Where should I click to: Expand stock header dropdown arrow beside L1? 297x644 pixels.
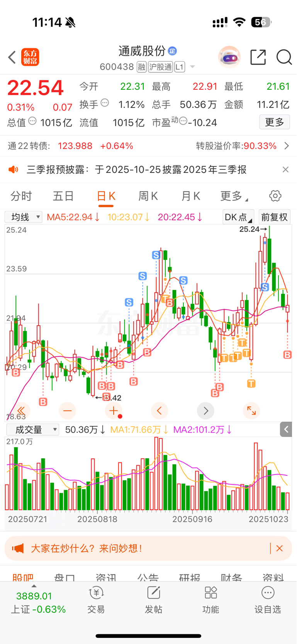[x=192, y=67]
